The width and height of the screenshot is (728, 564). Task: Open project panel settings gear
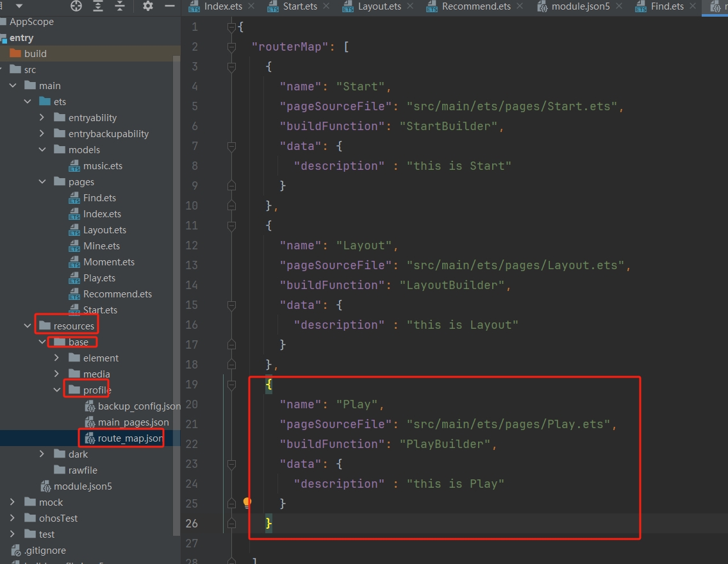point(148,6)
